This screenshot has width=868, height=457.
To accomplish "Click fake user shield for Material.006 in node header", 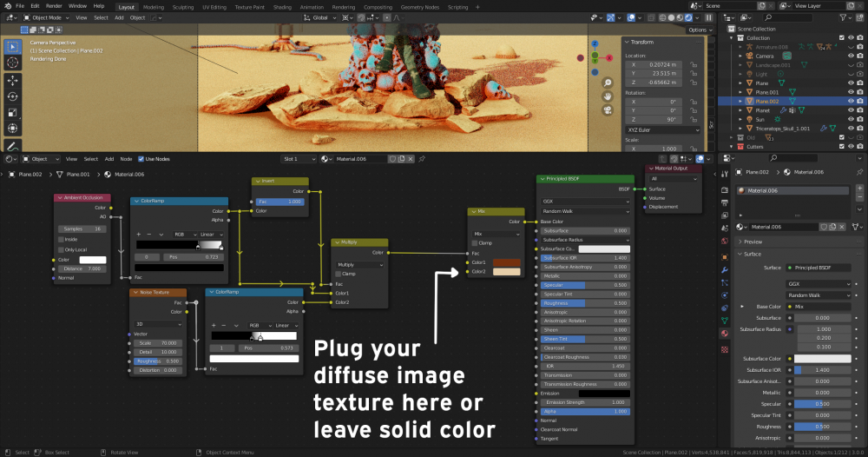I will point(392,159).
